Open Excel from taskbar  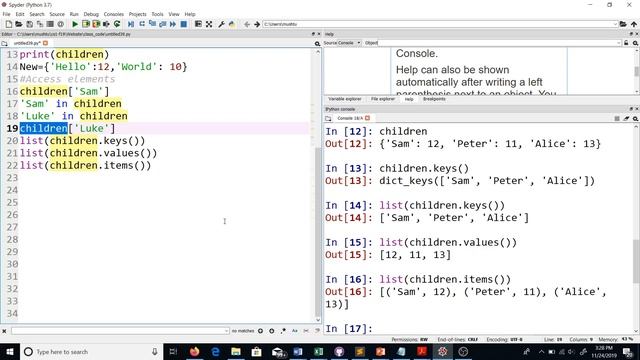319,352
